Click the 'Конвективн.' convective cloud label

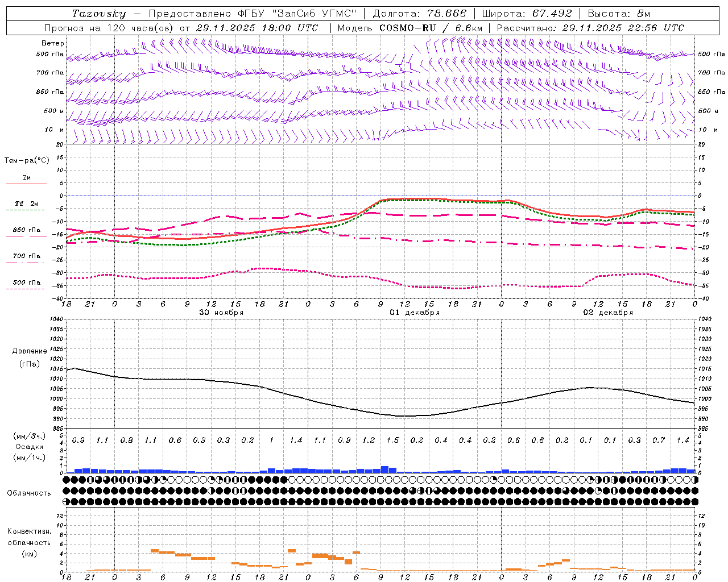[29, 531]
